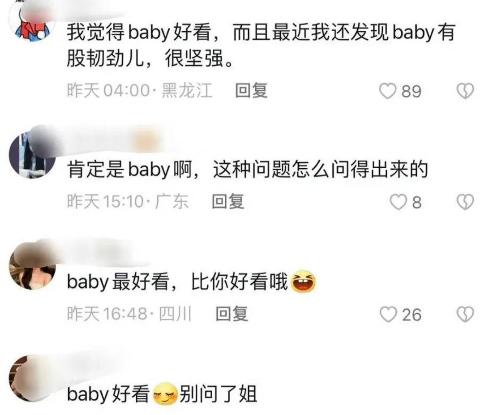Viewport: 490px width, 415px height.
Task: Select the comment '肯定是baby啊'
Action: (247, 169)
